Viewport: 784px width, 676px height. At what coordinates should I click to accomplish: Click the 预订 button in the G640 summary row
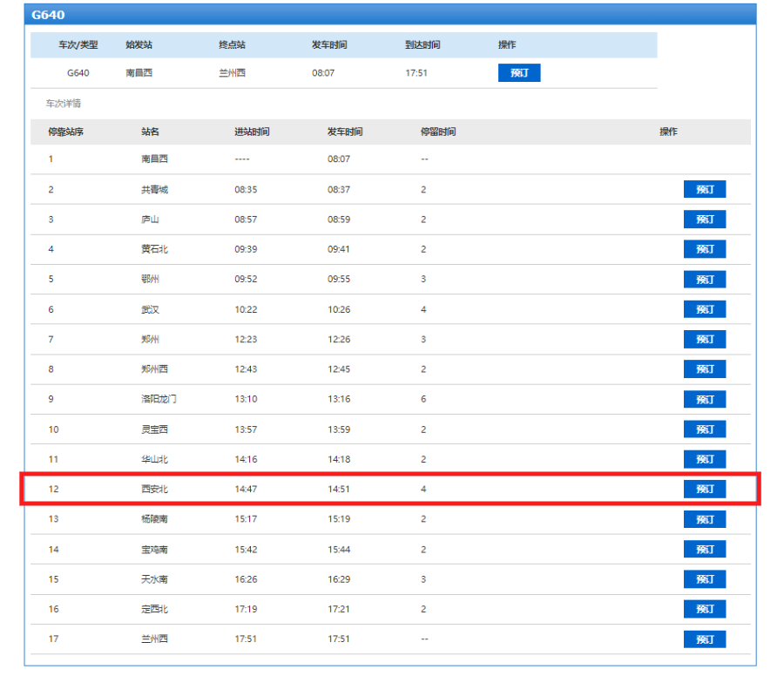pos(519,73)
